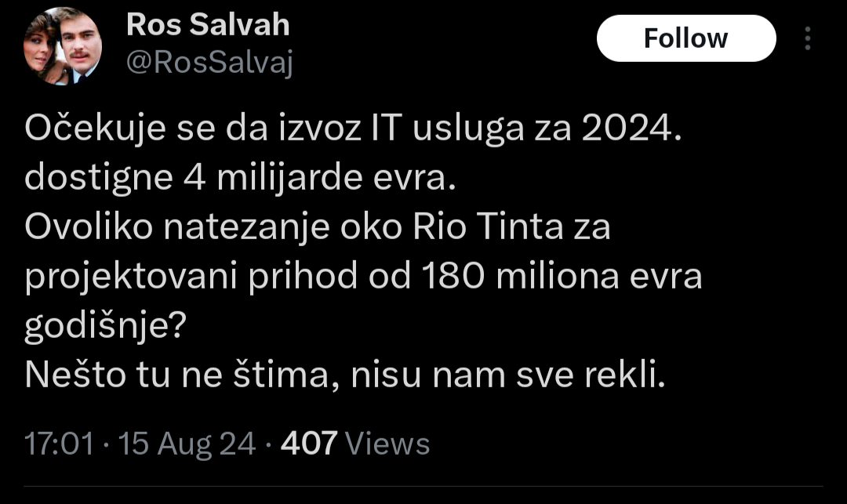Click the line starting 'projektovani prihod'

(x=363, y=277)
